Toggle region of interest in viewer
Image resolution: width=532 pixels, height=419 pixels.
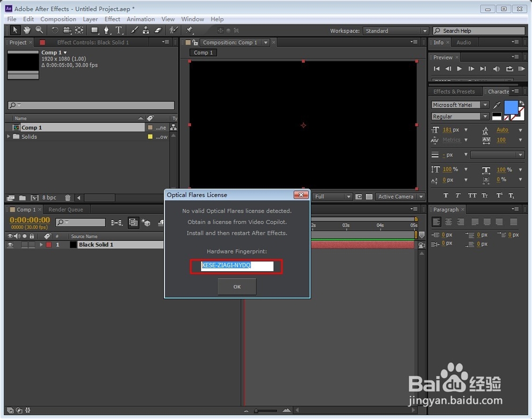pyautogui.click(x=359, y=197)
